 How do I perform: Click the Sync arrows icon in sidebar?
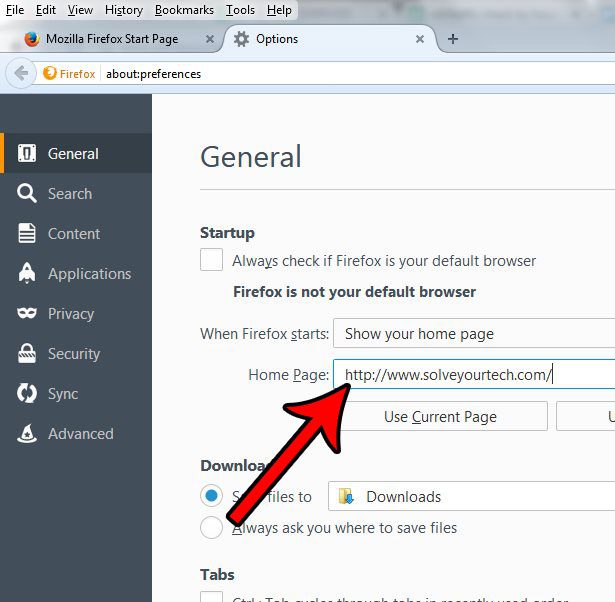(x=27, y=393)
